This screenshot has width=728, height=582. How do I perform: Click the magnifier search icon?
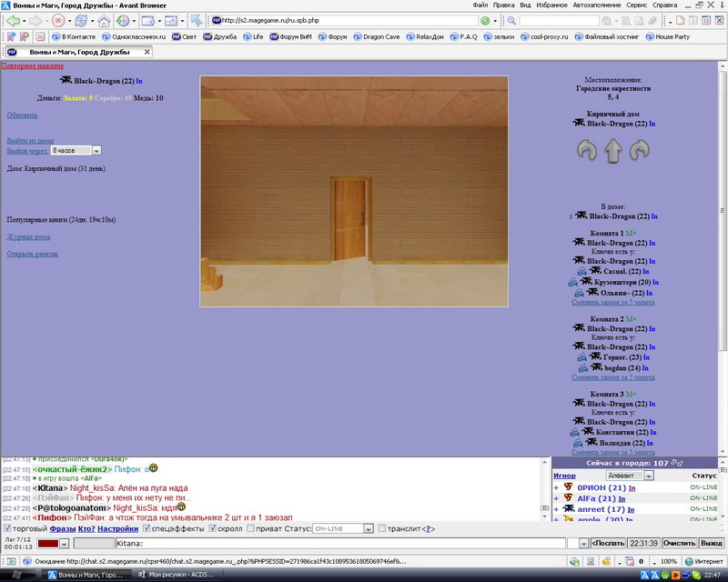coord(511,21)
